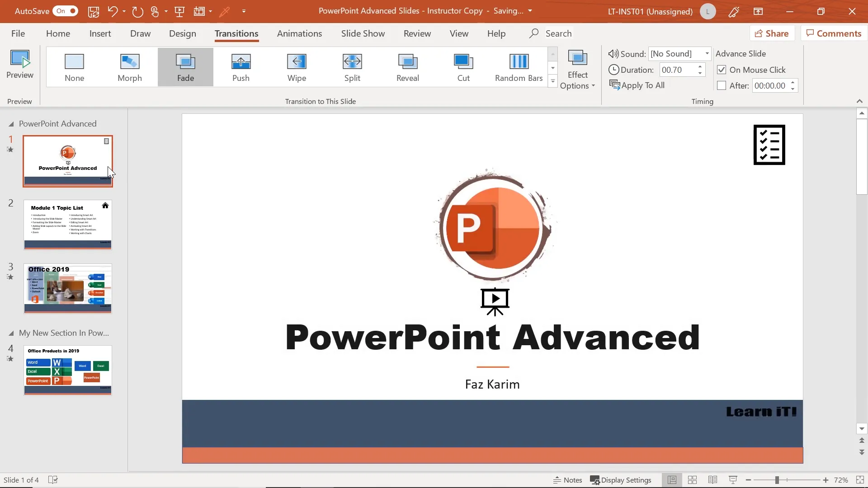Click Apply To All button

[637, 85]
